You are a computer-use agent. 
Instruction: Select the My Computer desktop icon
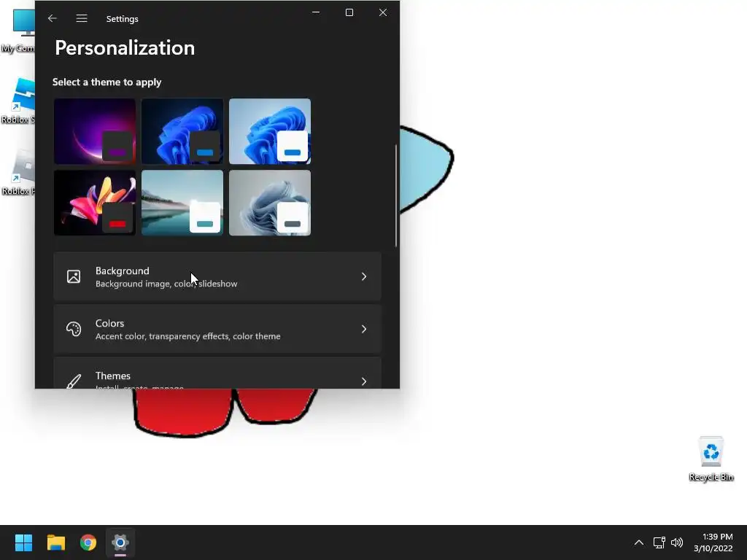pyautogui.click(x=18, y=30)
